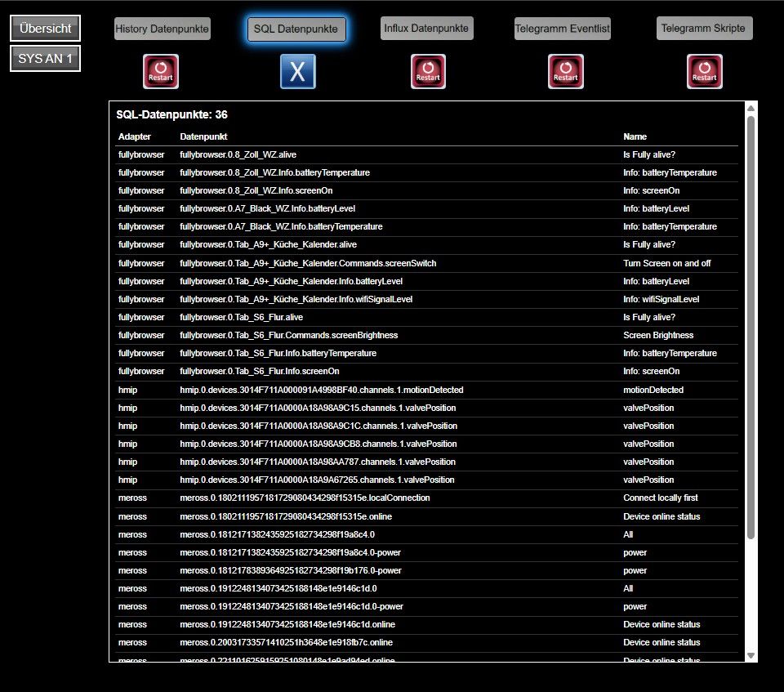Select Tab_S6_Flur.Commands.screenBrightness row

tap(426, 335)
